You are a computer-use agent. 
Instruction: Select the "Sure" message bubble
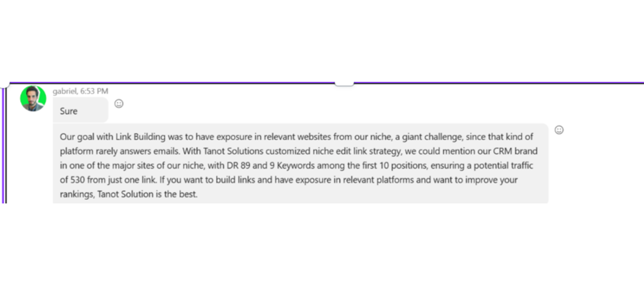80,111
